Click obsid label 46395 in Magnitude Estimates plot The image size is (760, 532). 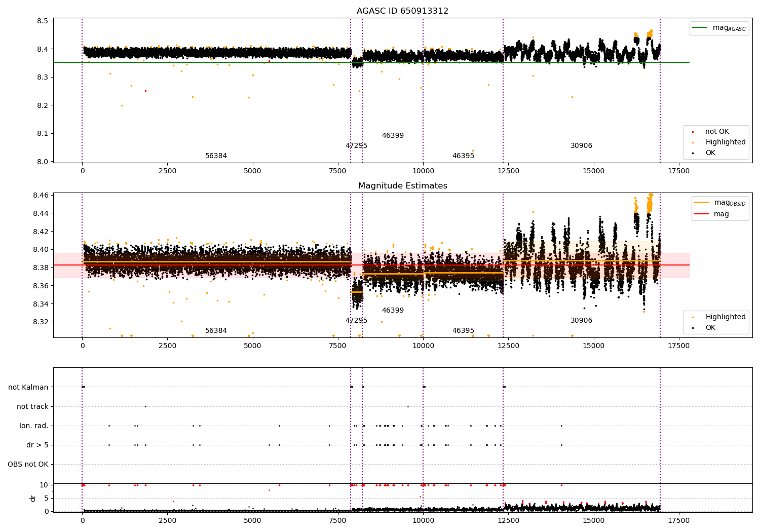coord(463,331)
